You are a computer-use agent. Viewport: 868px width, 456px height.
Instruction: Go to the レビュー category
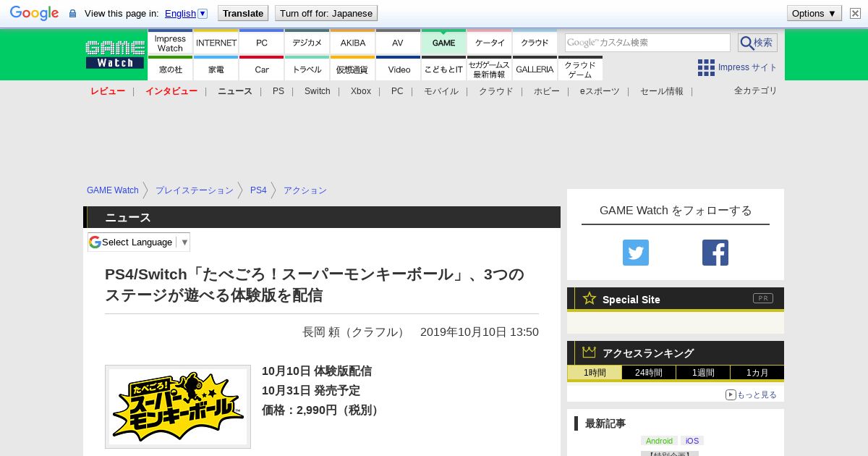pyautogui.click(x=108, y=91)
